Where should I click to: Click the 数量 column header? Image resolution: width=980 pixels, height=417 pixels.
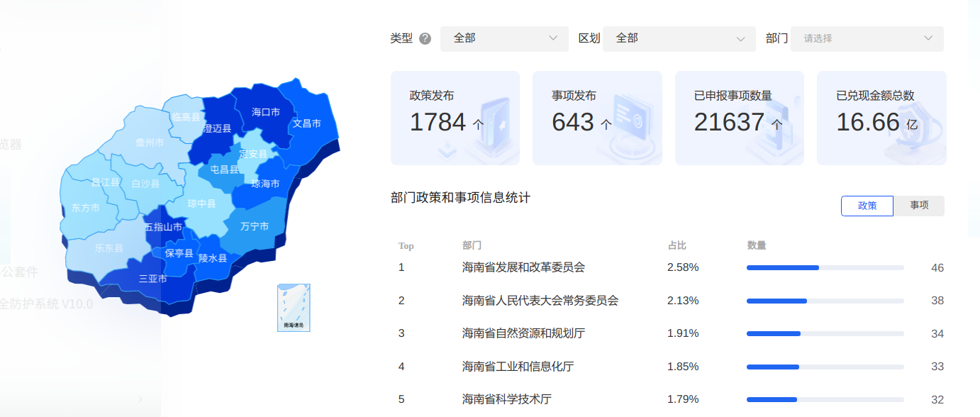pyautogui.click(x=756, y=245)
